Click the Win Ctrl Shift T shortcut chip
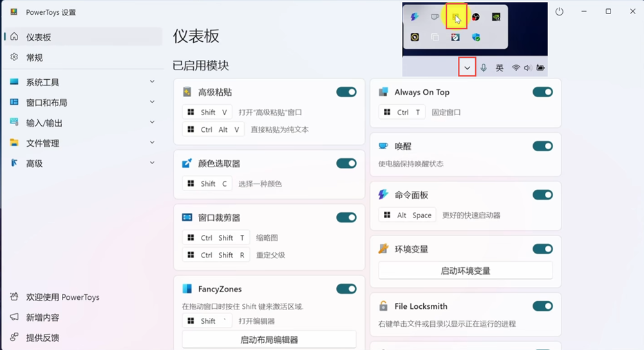This screenshot has width=644, height=350. pos(216,237)
